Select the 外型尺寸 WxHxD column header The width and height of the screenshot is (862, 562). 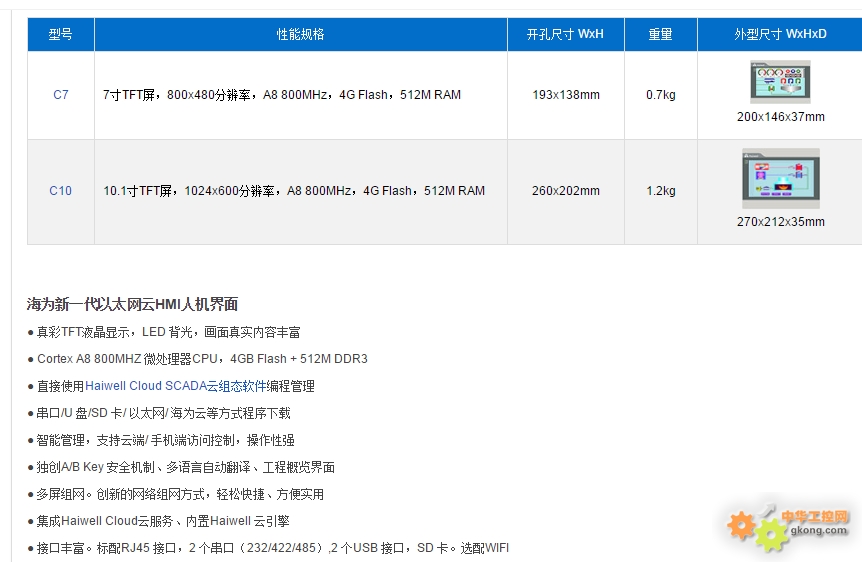pos(780,34)
